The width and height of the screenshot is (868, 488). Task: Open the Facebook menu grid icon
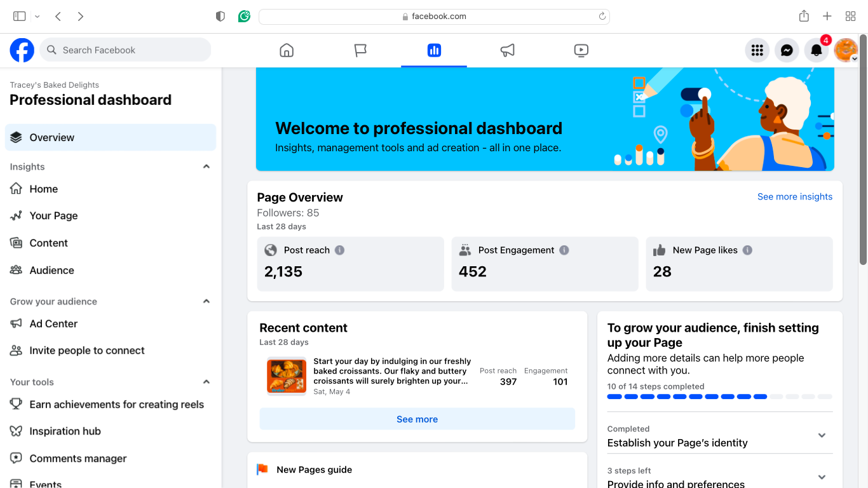[757, 50]
